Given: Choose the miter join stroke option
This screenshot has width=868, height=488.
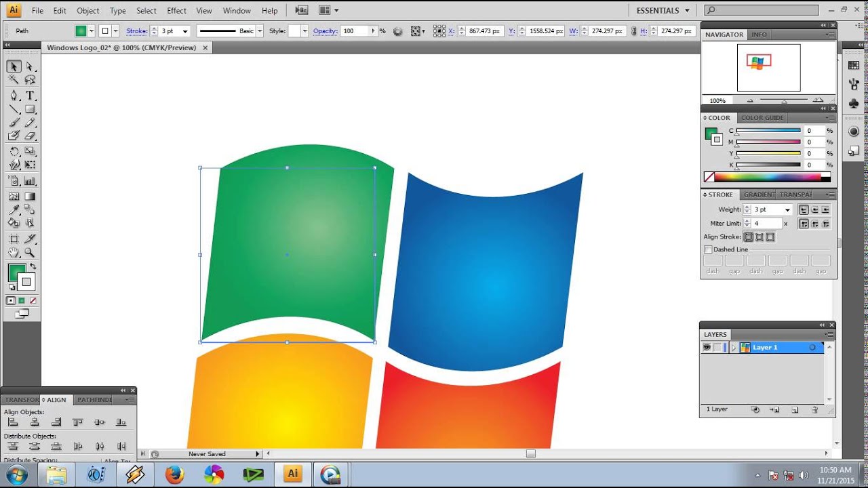Looking at the screenshot, I should [804, 224].
